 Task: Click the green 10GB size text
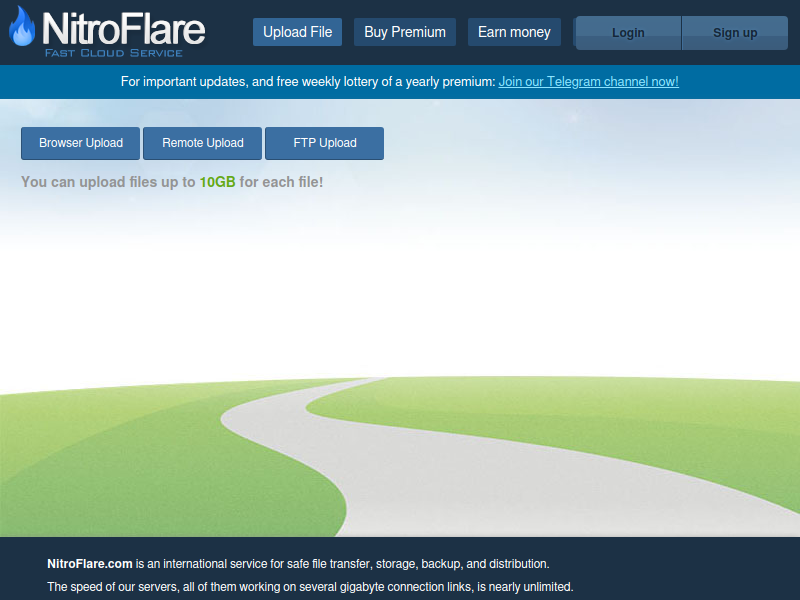(217, 182)
